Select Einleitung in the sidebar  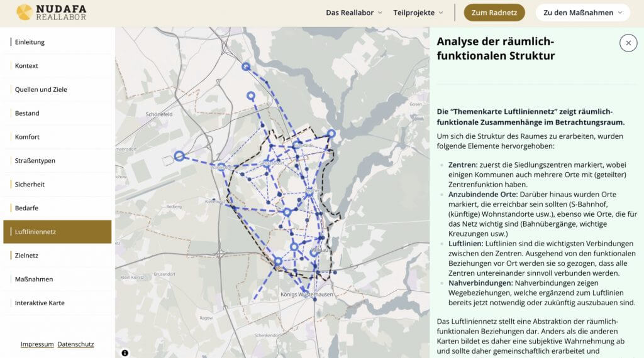[30, 42]
